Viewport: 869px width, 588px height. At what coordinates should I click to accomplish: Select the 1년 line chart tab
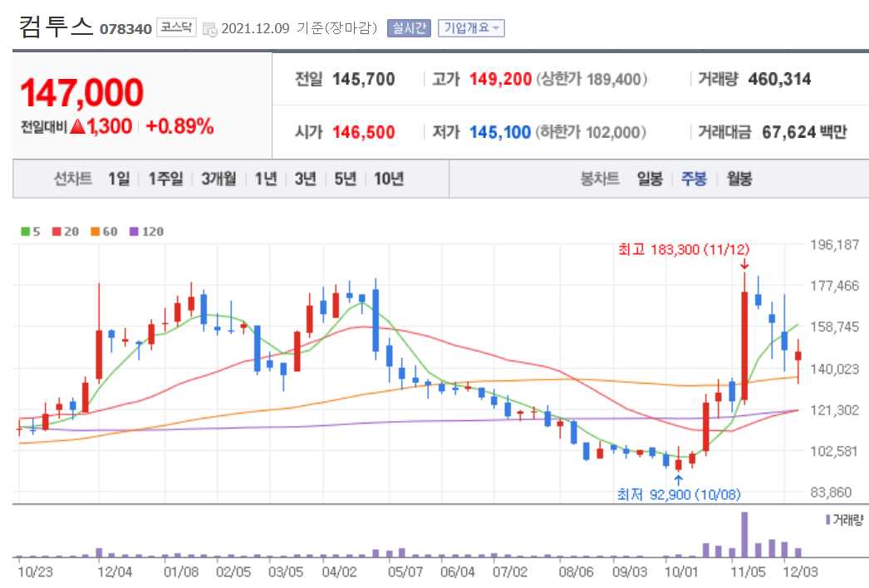266,179
